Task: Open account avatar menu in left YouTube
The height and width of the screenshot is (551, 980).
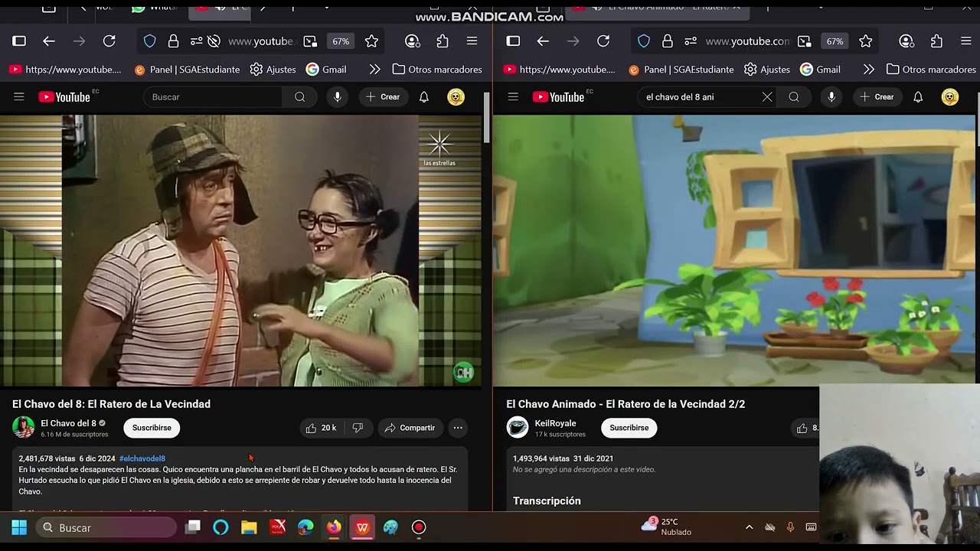Action: click(456, 97)
